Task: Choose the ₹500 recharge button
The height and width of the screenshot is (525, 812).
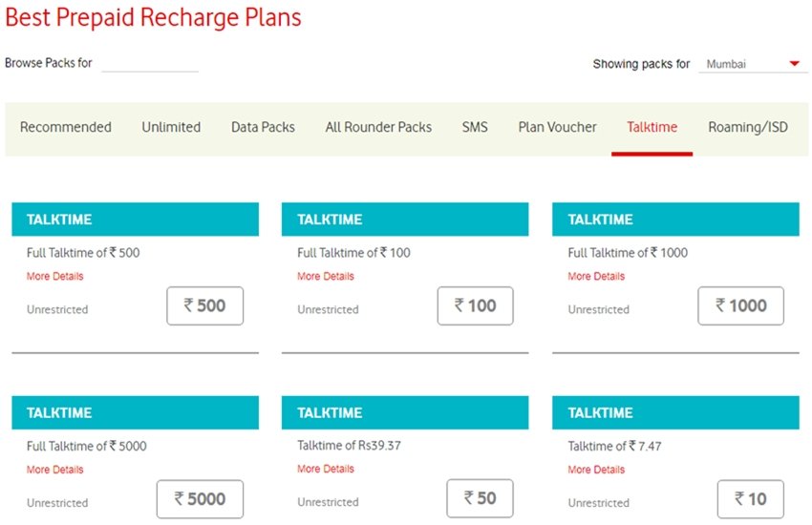Action: (204, 305)
